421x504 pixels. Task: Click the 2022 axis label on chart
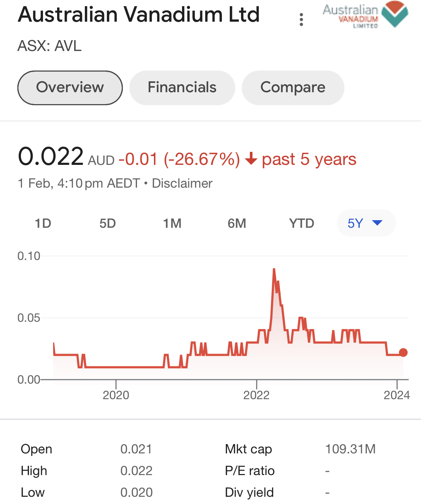(257, 395)
